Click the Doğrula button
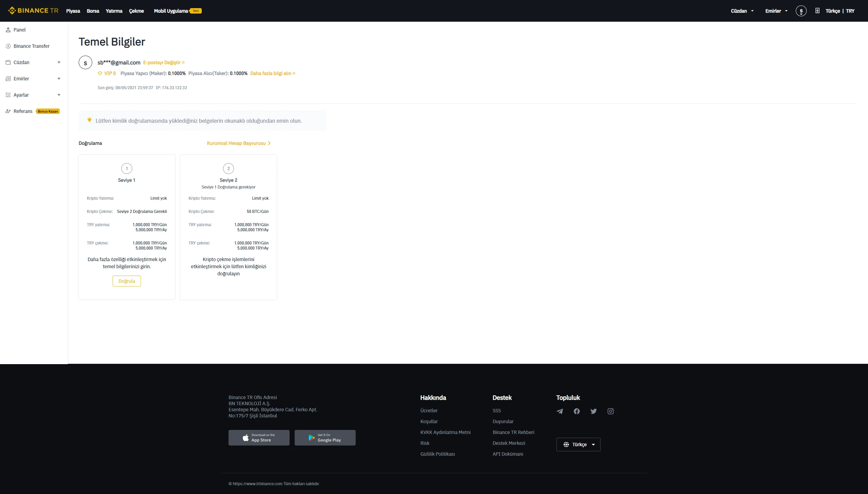 (x=127, y=281)
